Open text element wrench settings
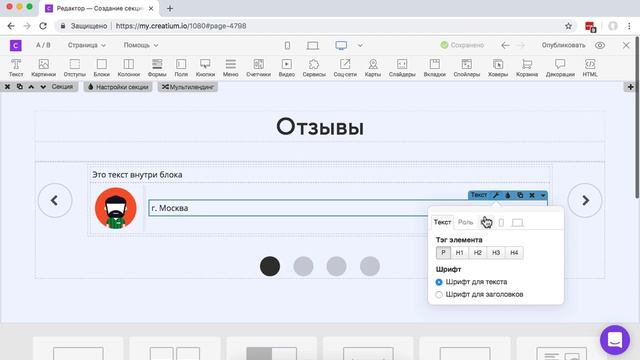Viewport: 640px width, 360px height. point(496,195)
